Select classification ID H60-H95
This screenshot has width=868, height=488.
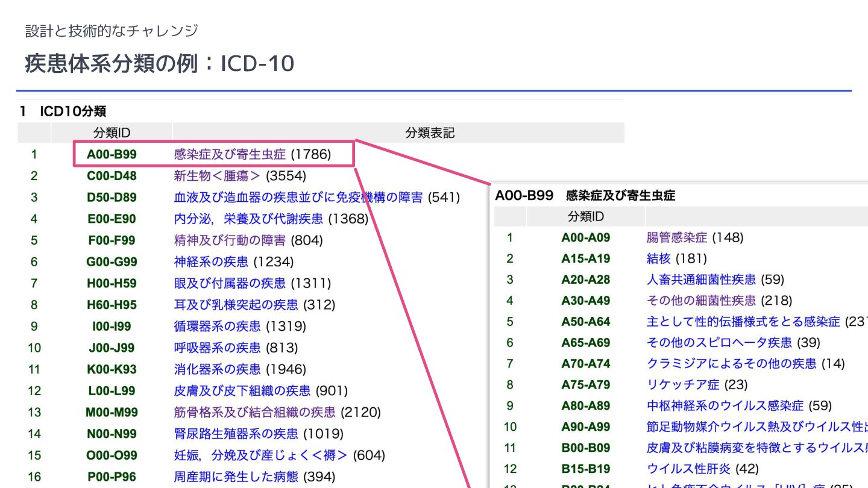click(x=112, y=305)
